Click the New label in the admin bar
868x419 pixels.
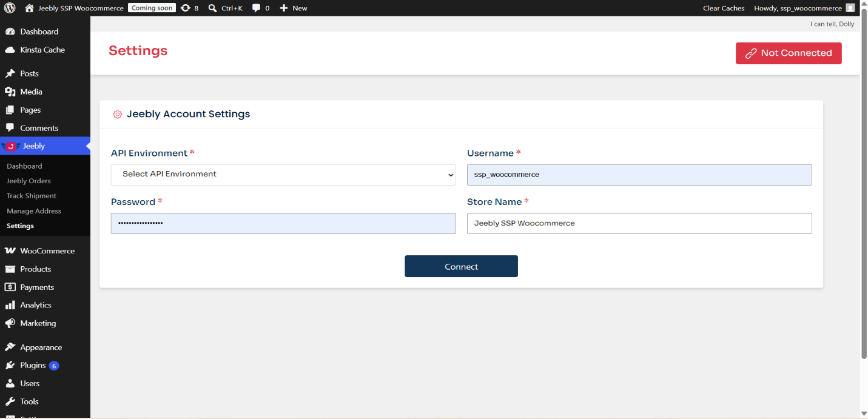(300, 8)
